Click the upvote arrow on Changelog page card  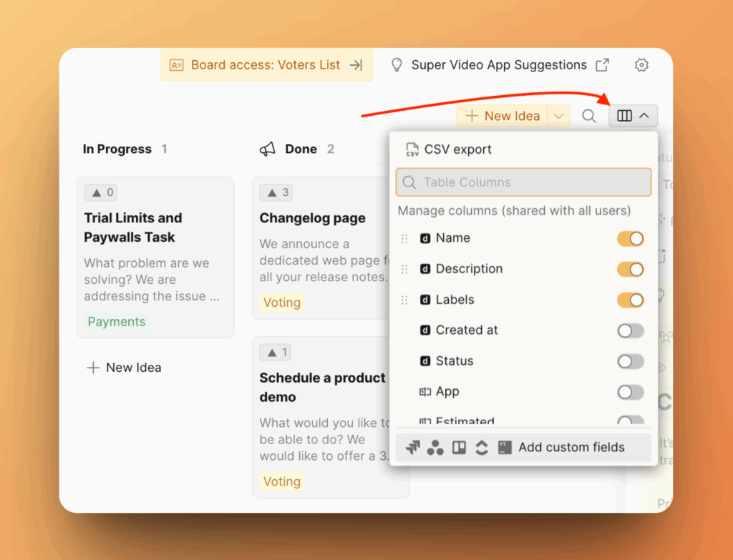[x=272, y=192]
